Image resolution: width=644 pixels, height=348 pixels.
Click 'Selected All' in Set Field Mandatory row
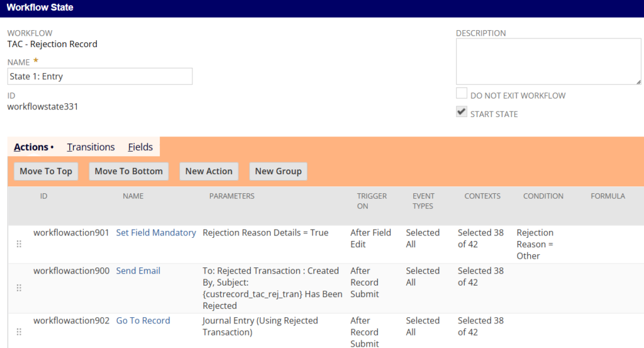[423, 239]
